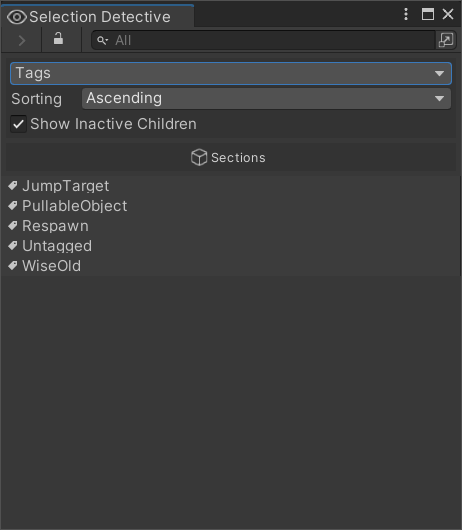Click the arrow on the Tags dropdown
Screen dimensions: 462x530
(439, 73)
